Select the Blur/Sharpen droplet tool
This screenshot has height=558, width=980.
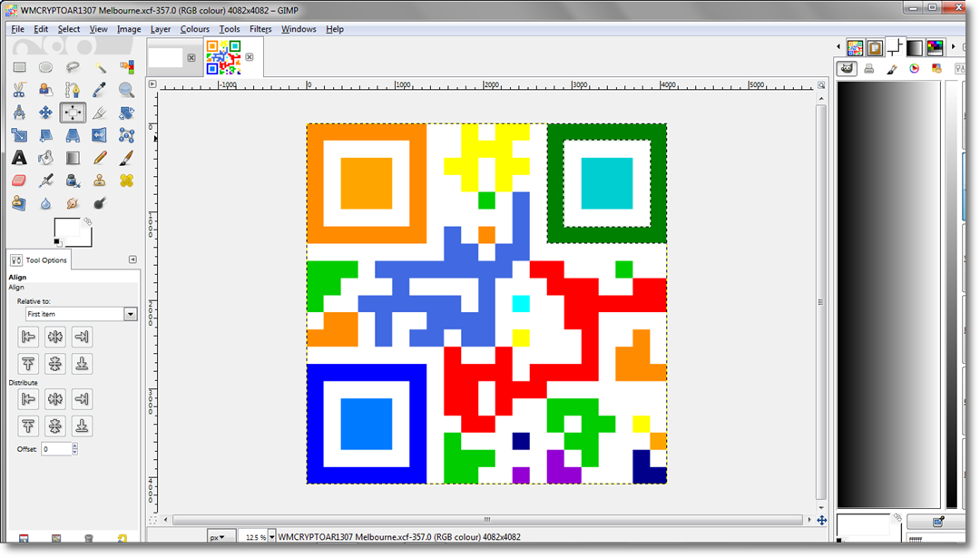pyautogui.click(x=45, y=203)
